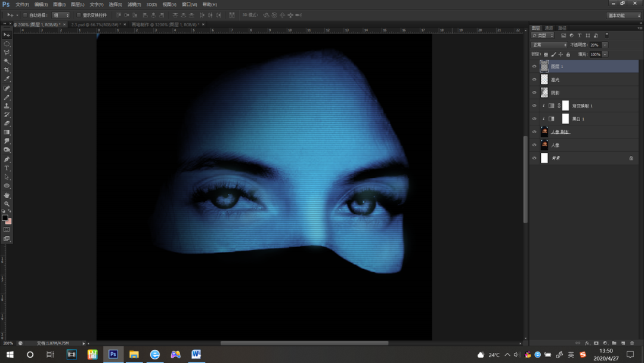Open Word from the taskbar
The width and height of the screenshot is (644, 363).
(x=196, y=355)
